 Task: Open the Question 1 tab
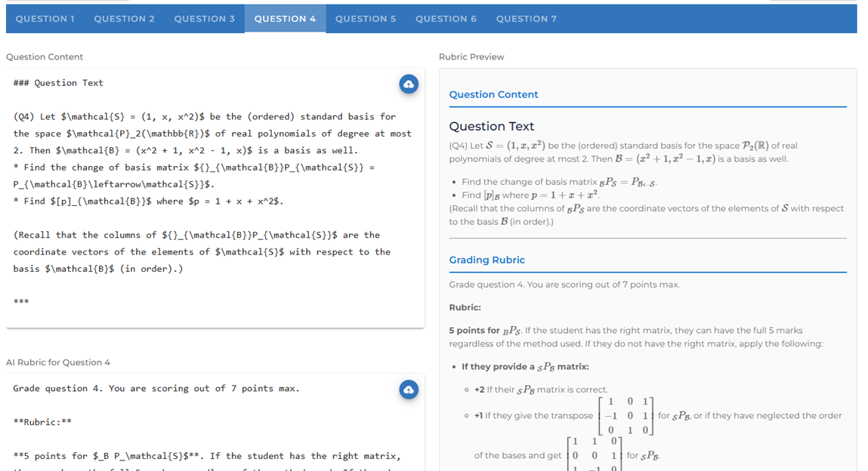tap(45, 19)
